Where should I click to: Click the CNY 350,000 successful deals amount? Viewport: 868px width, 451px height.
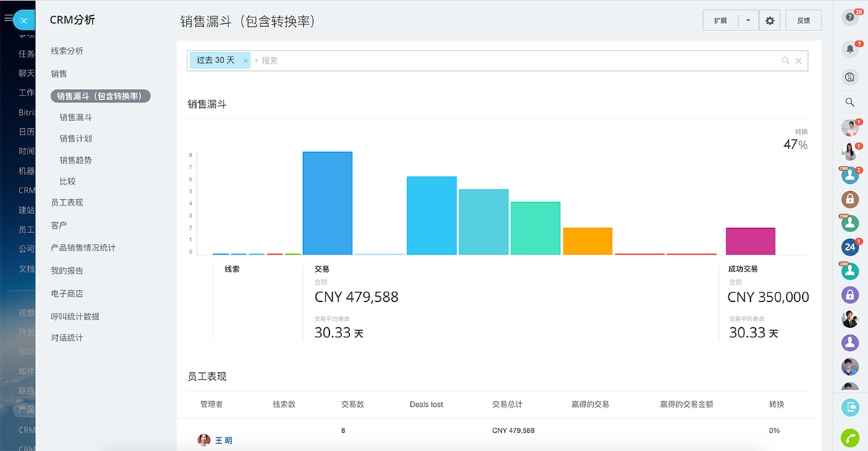[768, 297]
